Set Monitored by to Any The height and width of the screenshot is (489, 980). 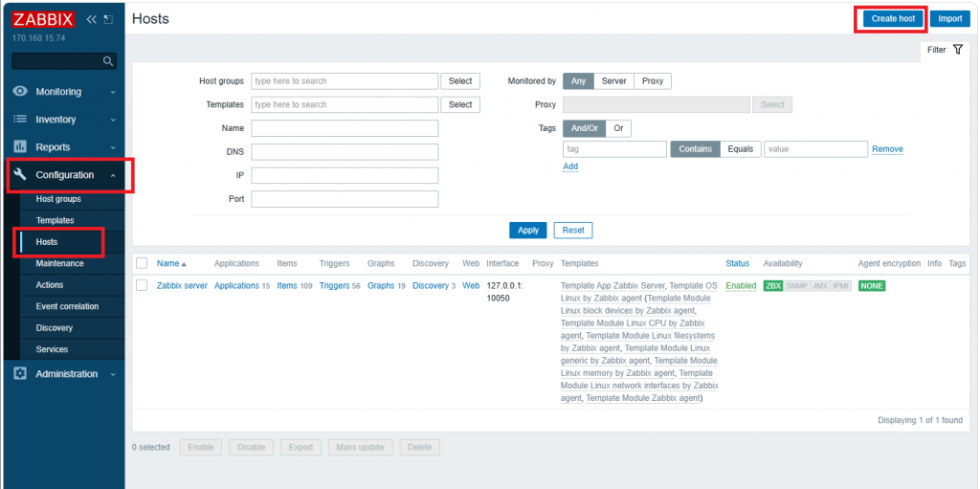(x=578, y=81)
